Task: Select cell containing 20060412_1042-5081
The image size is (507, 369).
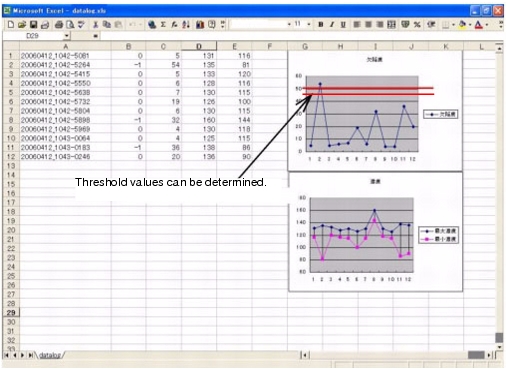Action: [x=65, y=56]
